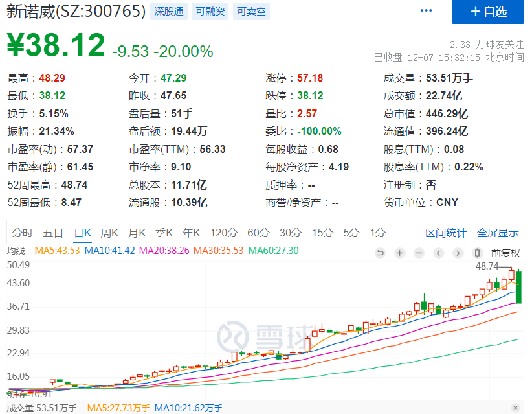Click the 成交额 value 22.74亿

click(444, 96)
